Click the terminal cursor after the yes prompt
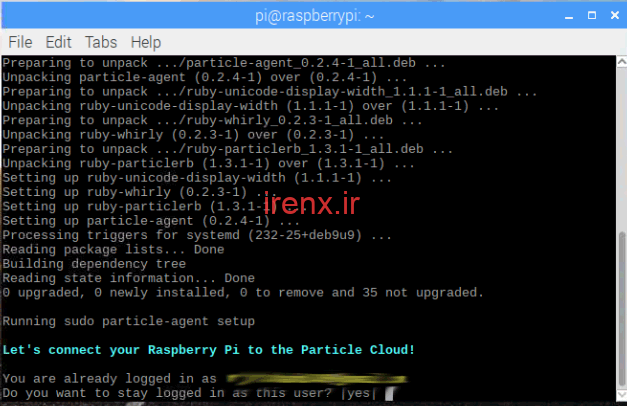This screenshot has width=627, height=406. pos(388,394)
